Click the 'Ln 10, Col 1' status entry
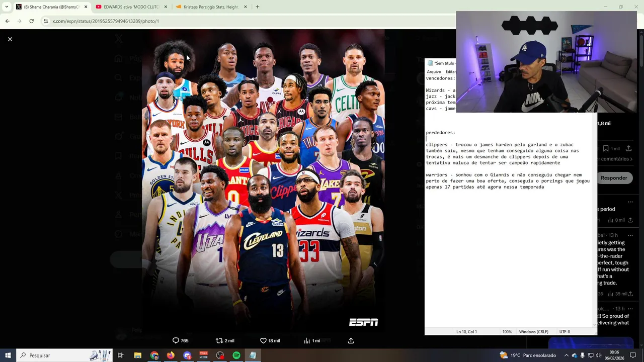 tap(466, 332)
